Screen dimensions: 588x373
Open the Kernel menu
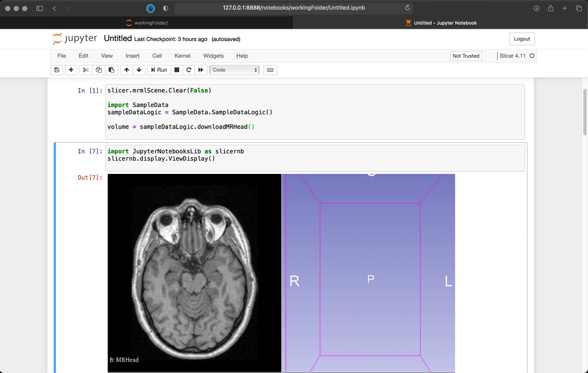[x=182, y=56]
